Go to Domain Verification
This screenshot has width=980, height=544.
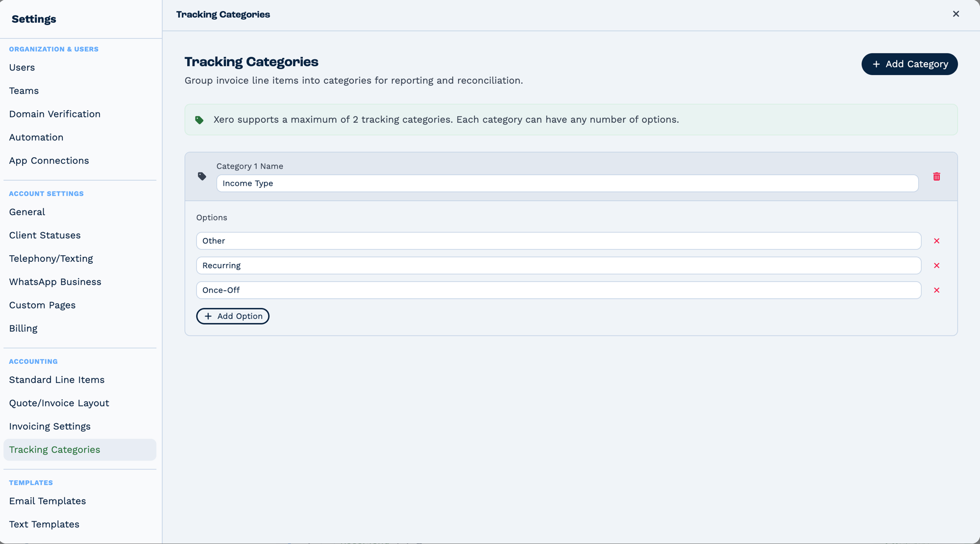[55, 114]
